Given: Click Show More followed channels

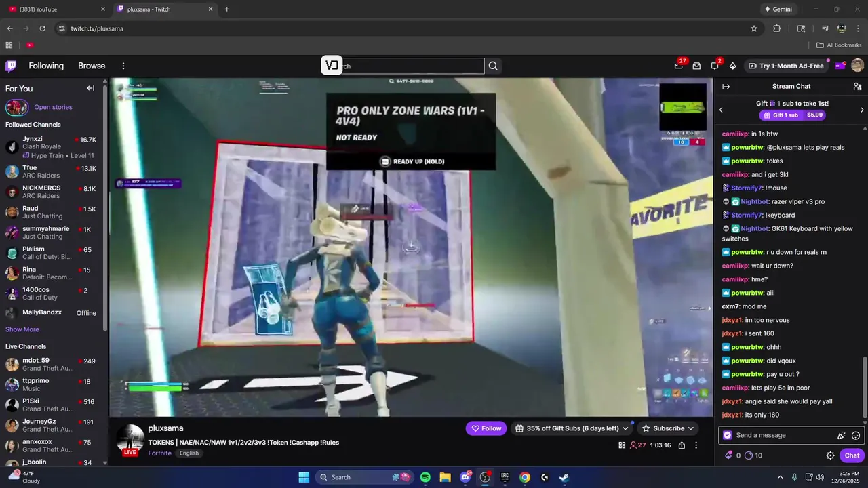Looking at the screenshot, I should point(22,329).
